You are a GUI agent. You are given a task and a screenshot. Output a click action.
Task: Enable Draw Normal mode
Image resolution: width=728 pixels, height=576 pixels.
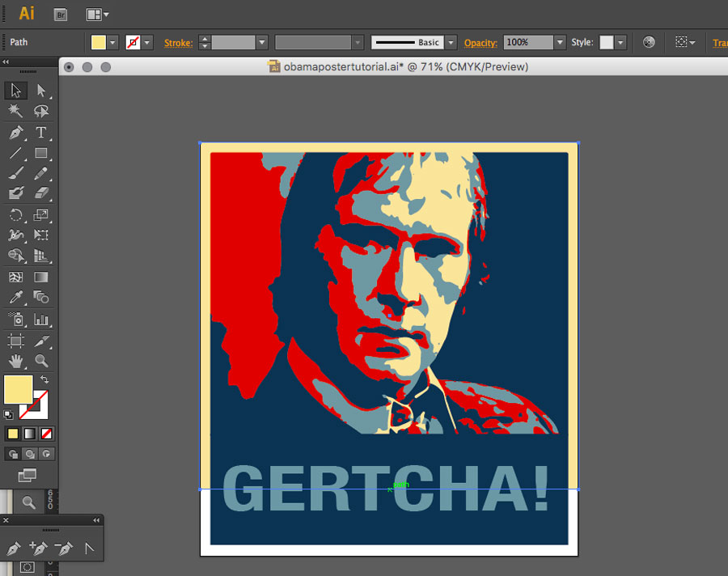coord(13,454)
